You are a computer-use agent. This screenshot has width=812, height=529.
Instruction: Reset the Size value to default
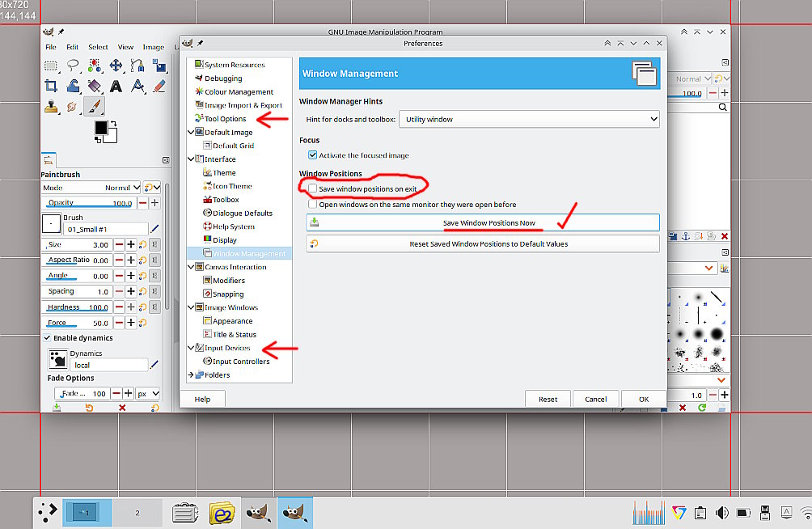[143, 244]
